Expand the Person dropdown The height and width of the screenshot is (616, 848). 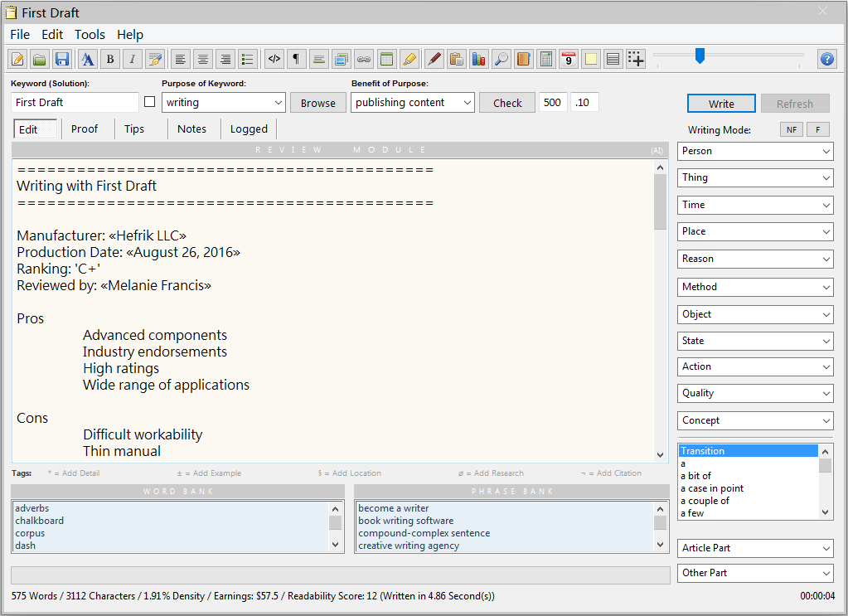(755, 152)
